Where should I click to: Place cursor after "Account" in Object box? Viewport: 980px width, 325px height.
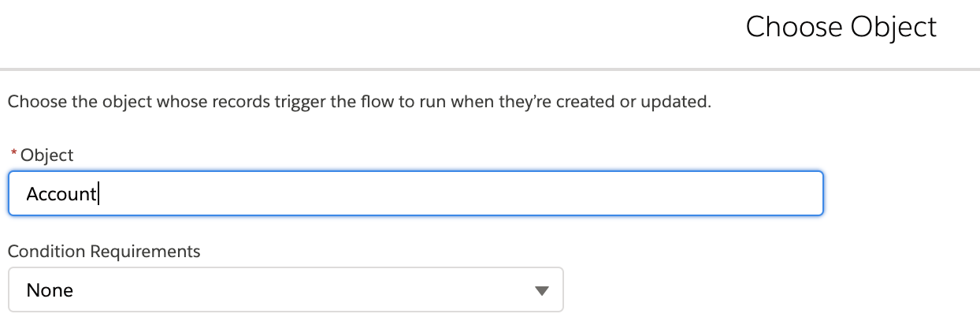pos(98,194)
